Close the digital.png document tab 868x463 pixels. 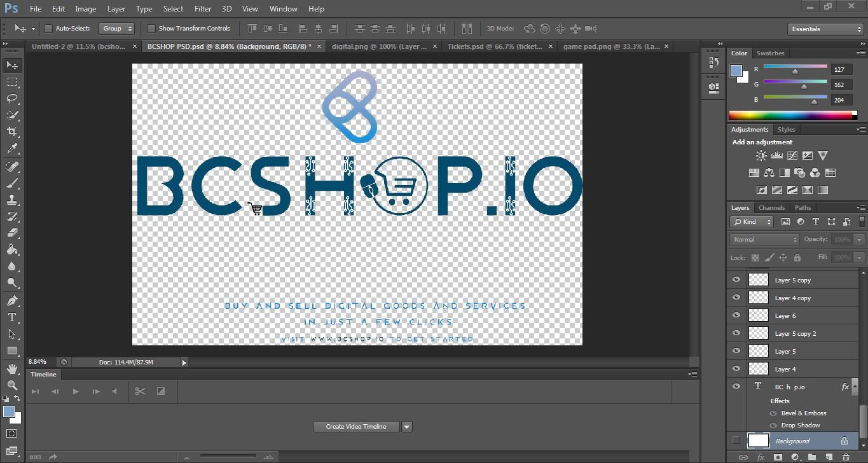[x=435, y=46]
